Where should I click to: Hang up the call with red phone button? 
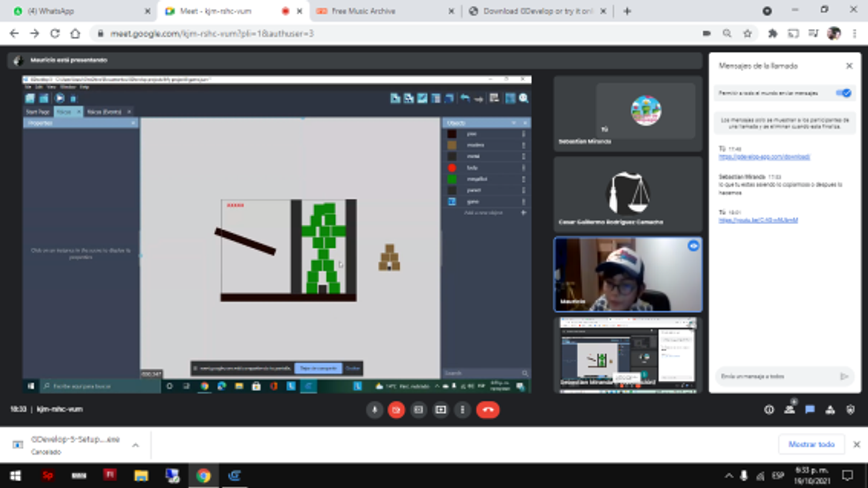pyautogui.click(x=488, y=410)
